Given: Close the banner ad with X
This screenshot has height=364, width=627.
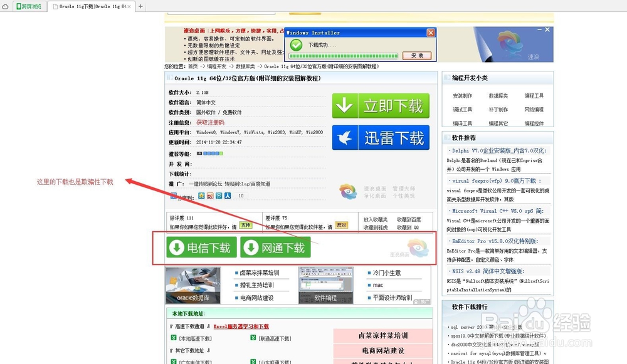Looking at the screenshot, I should [x=547, y=29].
